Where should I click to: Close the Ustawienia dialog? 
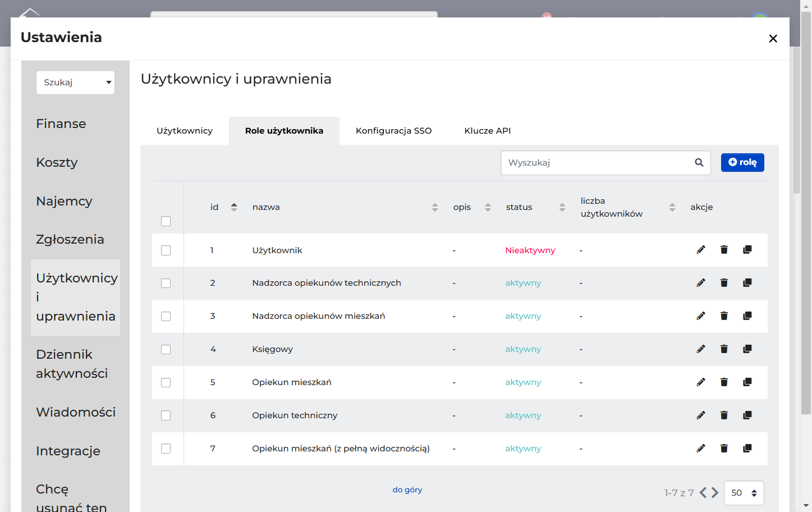point(773,38)
